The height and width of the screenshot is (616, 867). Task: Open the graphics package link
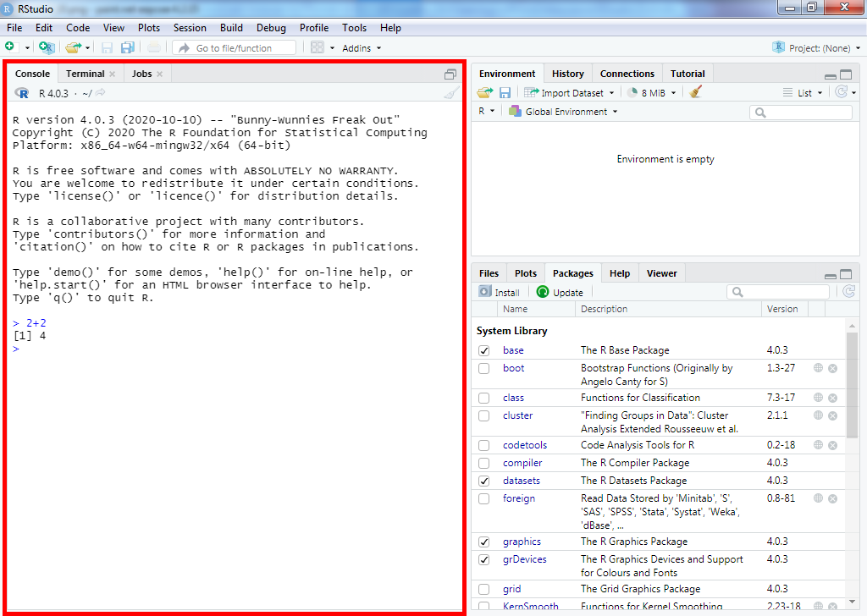(x=522, y=542)
